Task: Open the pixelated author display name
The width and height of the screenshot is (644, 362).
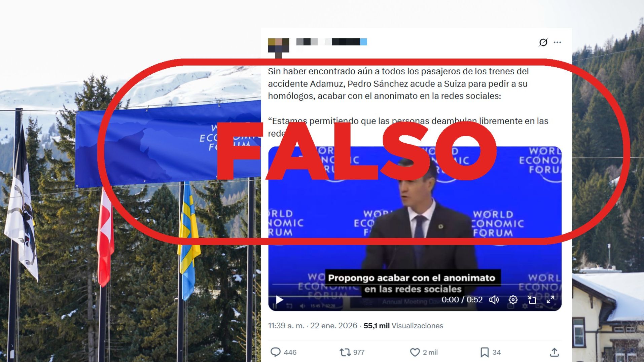Action: coord(331,42)
